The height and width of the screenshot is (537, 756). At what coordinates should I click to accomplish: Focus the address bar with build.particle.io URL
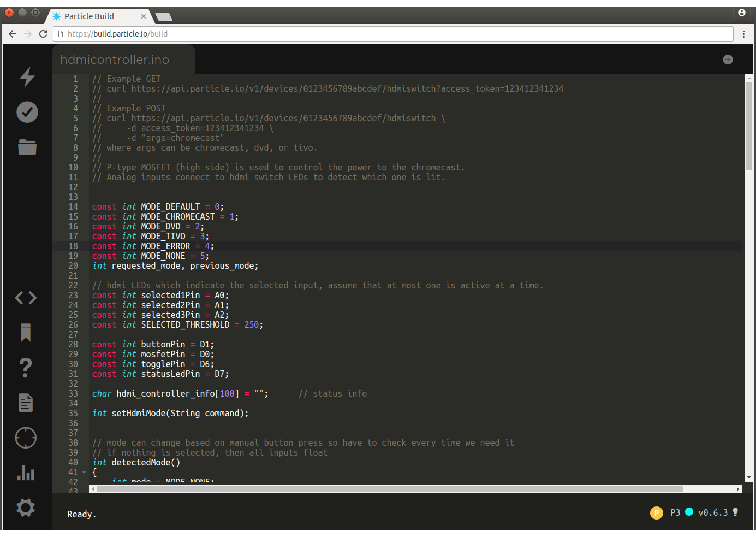[393, 34]
